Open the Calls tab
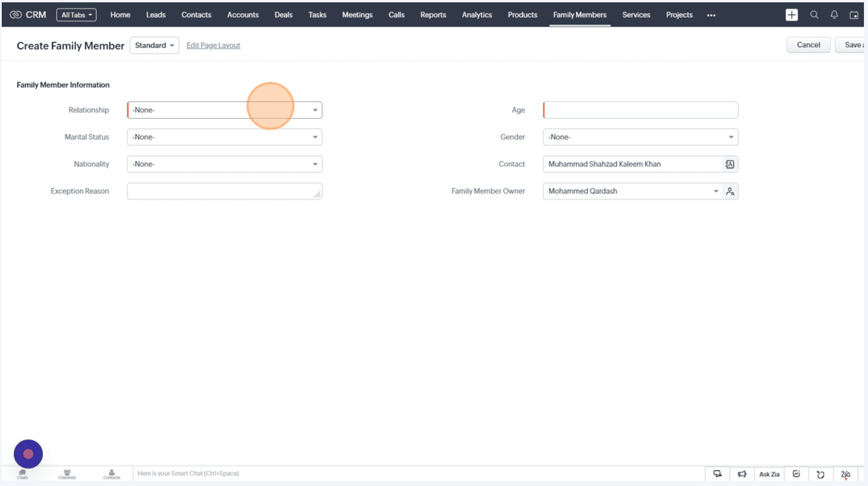The width and height of the screenshot is (868, 486). click(x=397, y=15)
